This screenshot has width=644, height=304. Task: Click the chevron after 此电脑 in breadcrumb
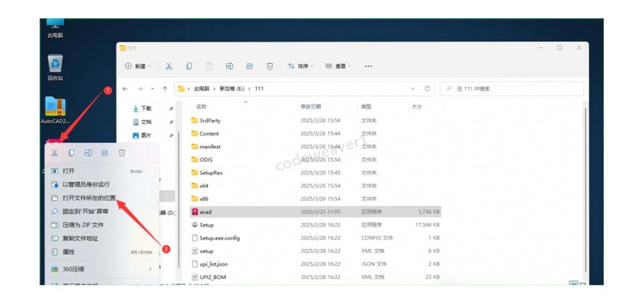point(215,89)
